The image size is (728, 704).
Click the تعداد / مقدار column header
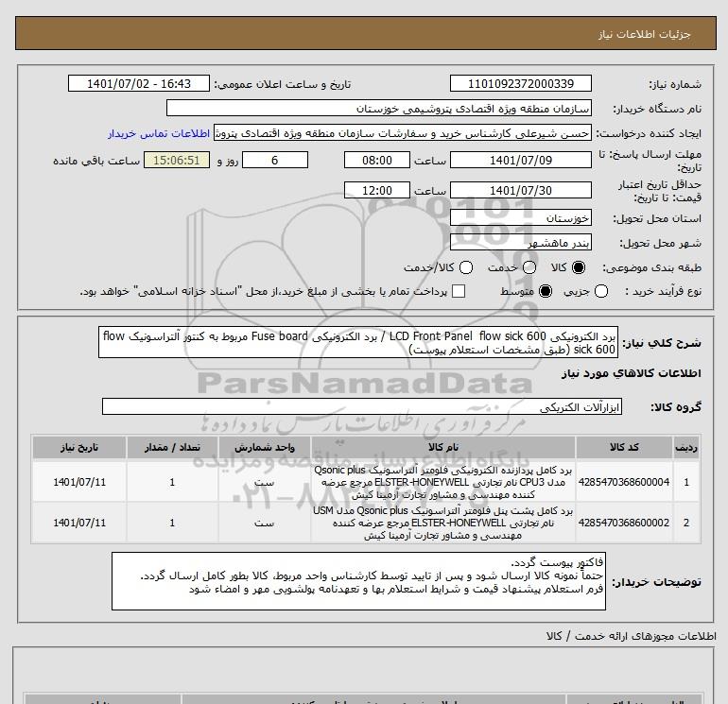172,447
